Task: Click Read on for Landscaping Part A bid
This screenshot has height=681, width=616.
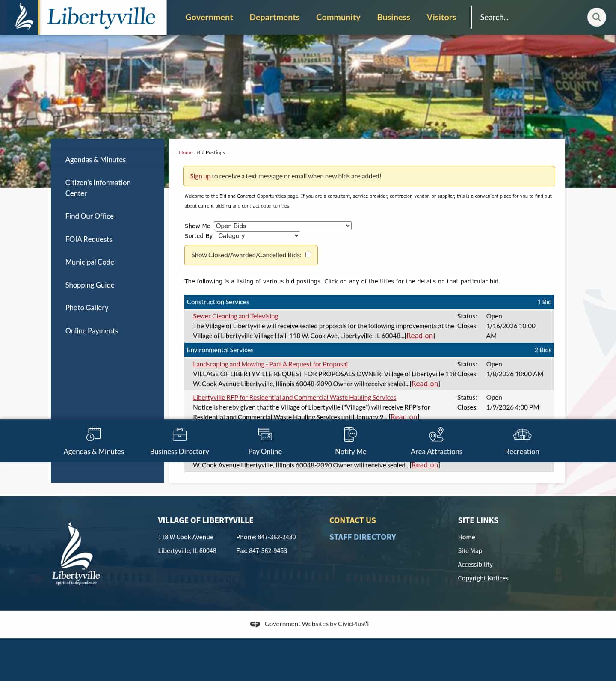Action: click(425, 384)
